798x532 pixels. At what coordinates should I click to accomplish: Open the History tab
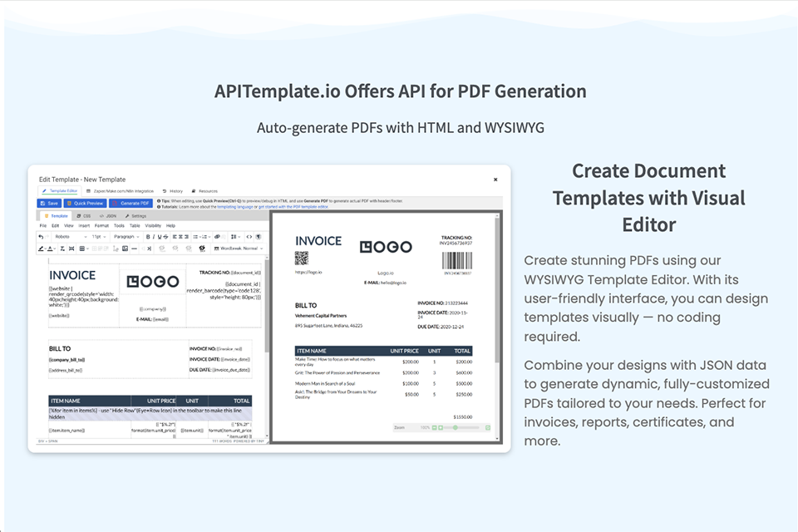173,191
